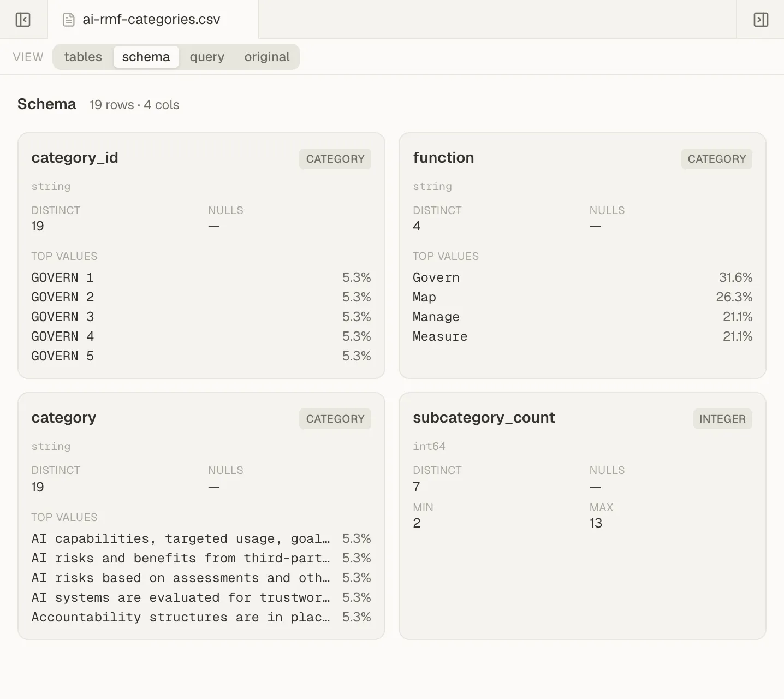Click the Map function value
The height and width of the screenshot is (699, 784).
(424, 298)
